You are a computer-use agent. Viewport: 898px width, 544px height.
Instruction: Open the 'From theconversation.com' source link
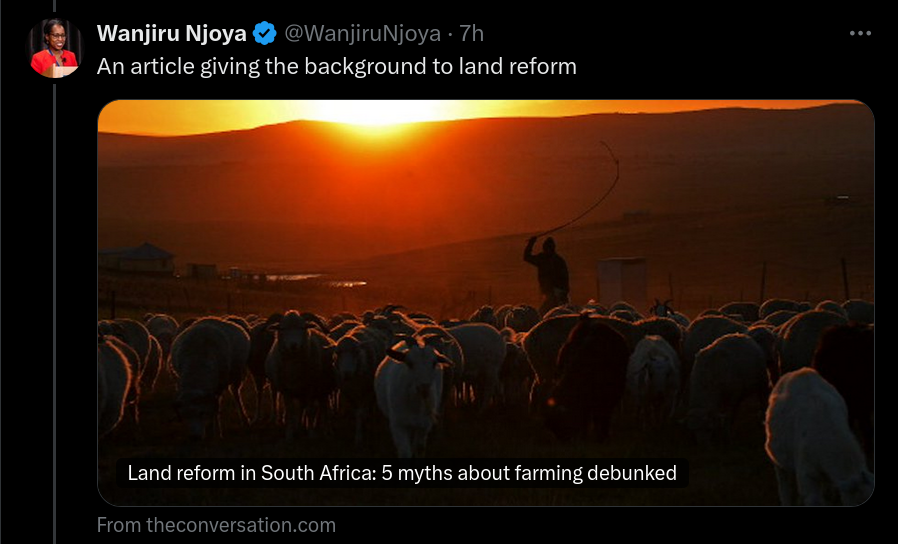(216, 525)
